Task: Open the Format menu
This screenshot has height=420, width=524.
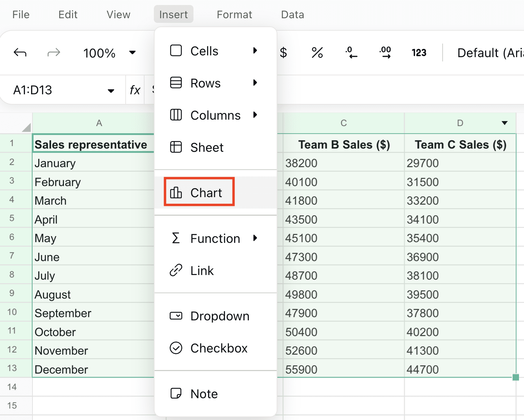Action: (235, 14)
